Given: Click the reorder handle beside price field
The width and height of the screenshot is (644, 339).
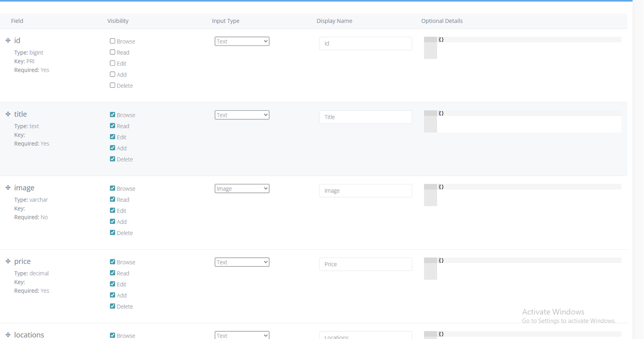Looking at the screenshot, I should [8, 261].
